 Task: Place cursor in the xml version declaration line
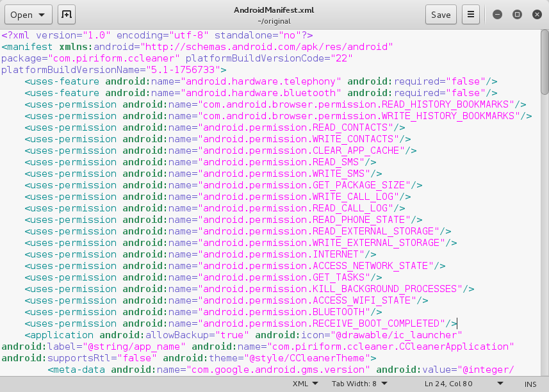tap(157, 35)
